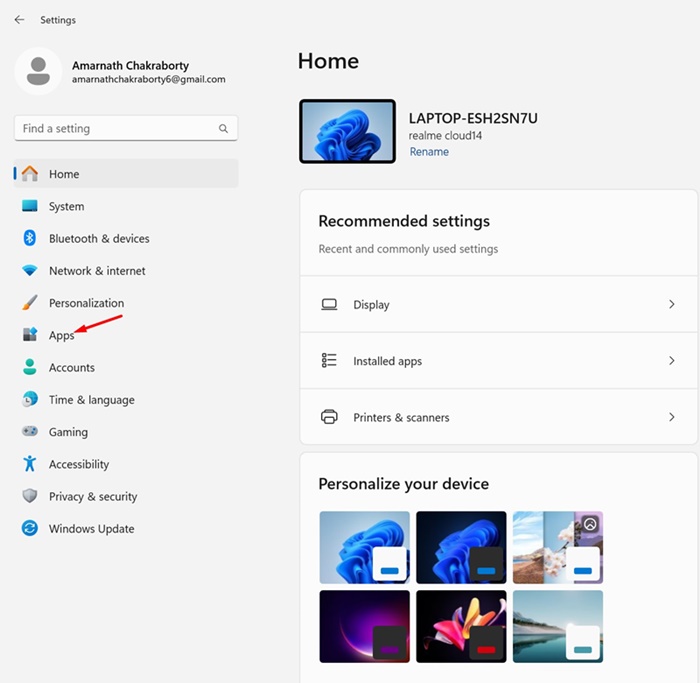Click the Personalization paintbrush icon

point(30,303)
